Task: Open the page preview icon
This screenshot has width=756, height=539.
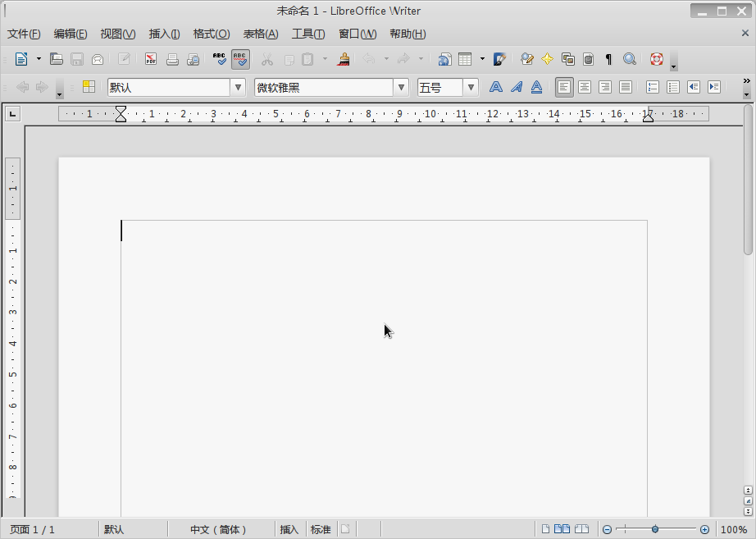Action: [194, 59]
